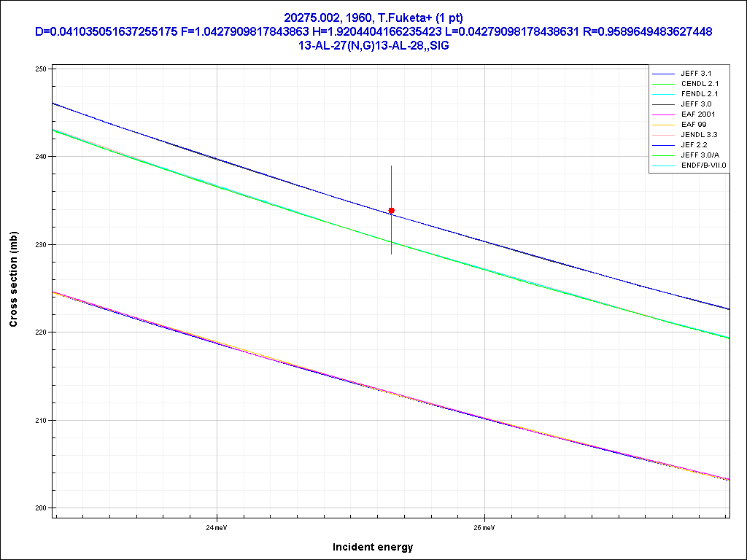Screen dimensions: 747x560
Task: Click the magenta EAF 2001 line swatch
Action: [663, 114]
